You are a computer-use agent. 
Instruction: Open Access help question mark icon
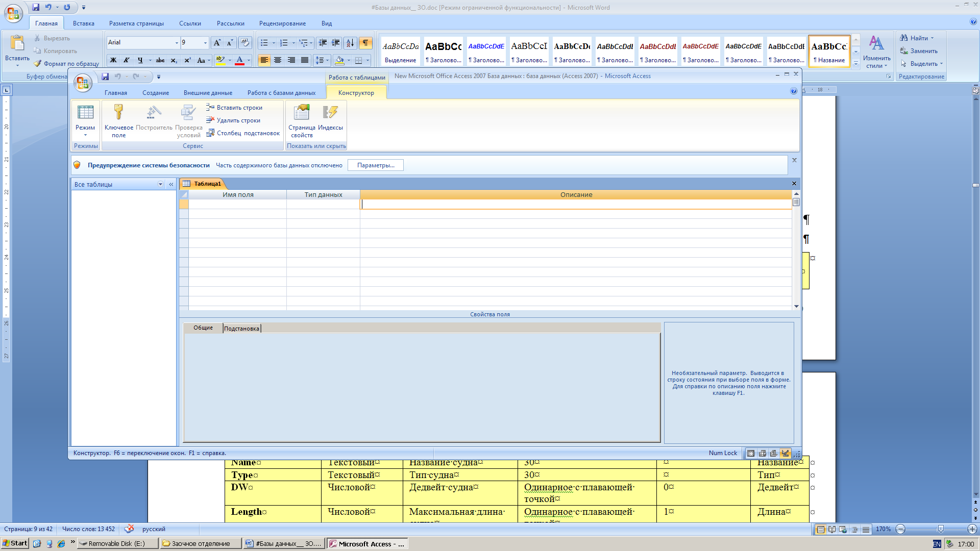coord(794,91)
